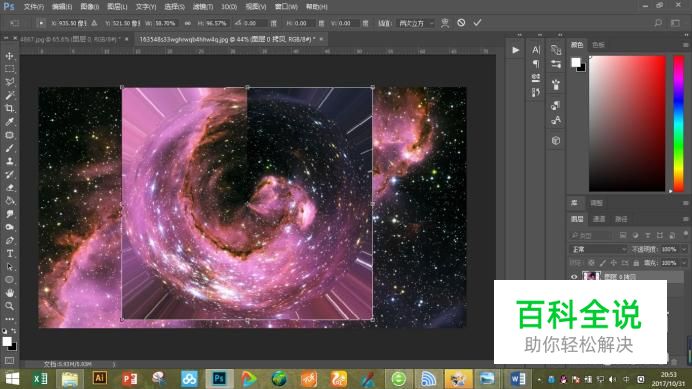This screenshot has width=692, height=389.
Task: Select the Eyedropper tool
Action: tap(9, 122)
